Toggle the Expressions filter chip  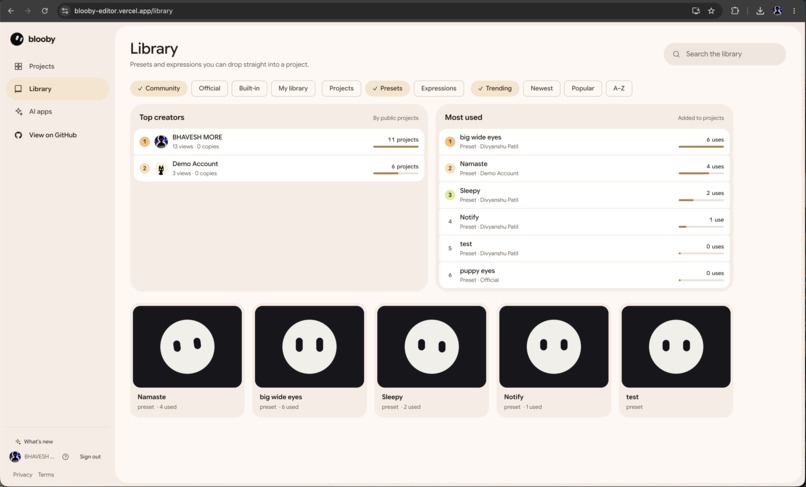(x=438, y=88)
